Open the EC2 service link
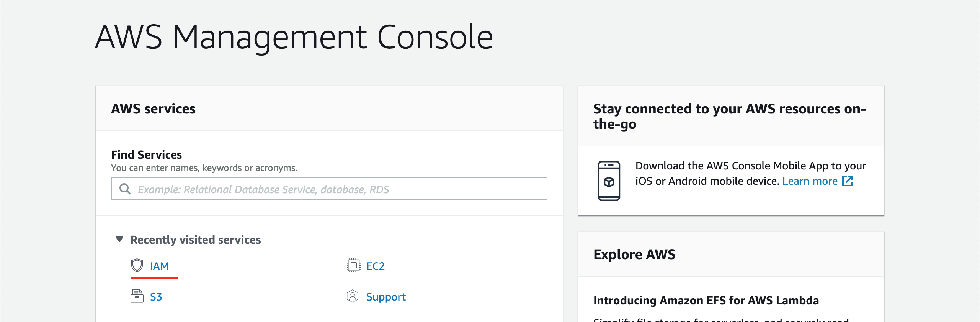The width and height of the screenshot is (980, 322). pyautogui.click(x=375, y=266)
